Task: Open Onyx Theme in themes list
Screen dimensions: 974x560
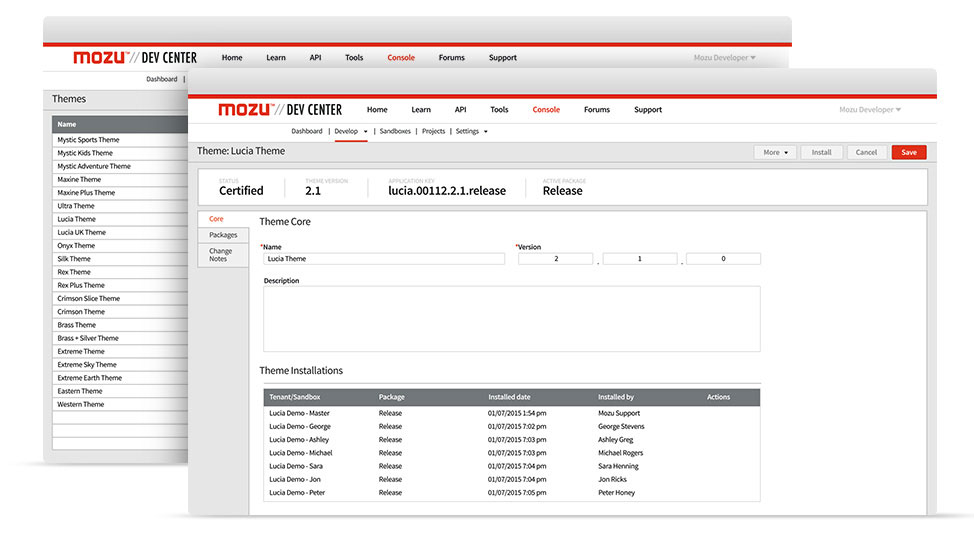Action: tap(120, 245)
